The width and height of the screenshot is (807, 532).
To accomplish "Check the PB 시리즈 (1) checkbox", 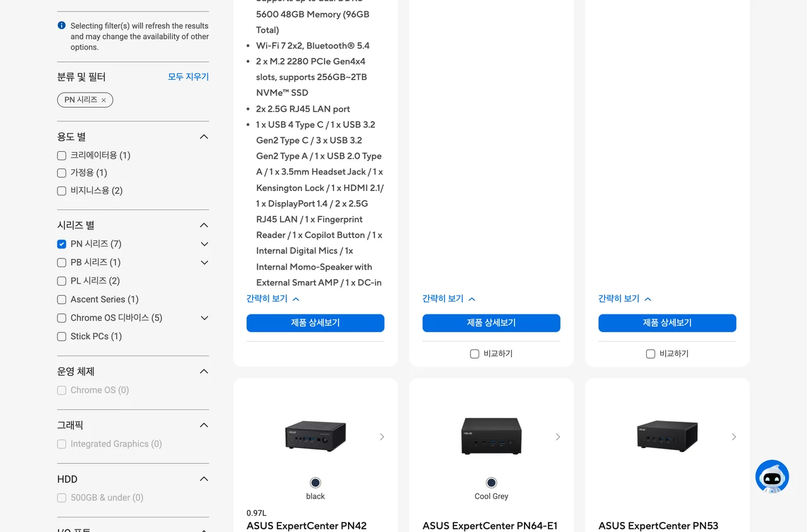I will 62,263.
